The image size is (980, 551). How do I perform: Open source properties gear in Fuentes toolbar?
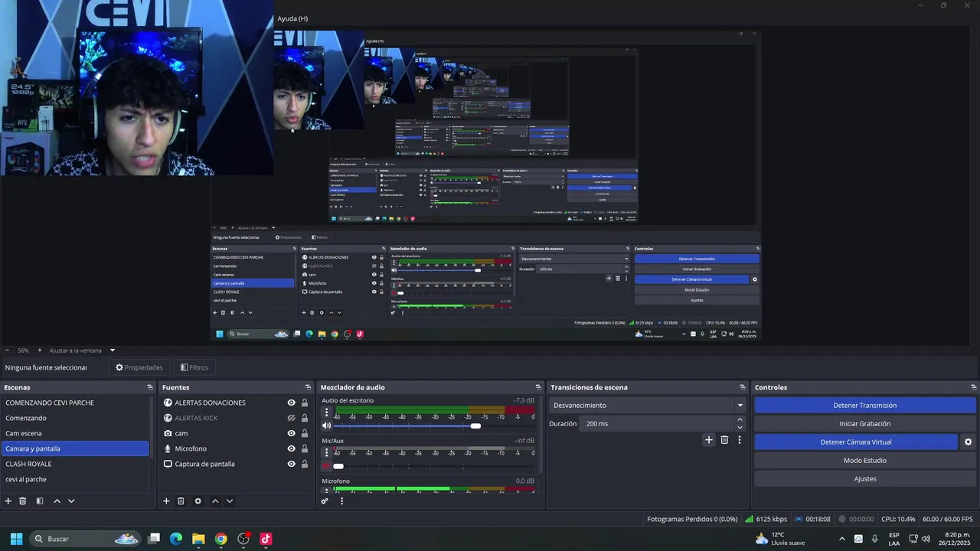coord(198,501)
